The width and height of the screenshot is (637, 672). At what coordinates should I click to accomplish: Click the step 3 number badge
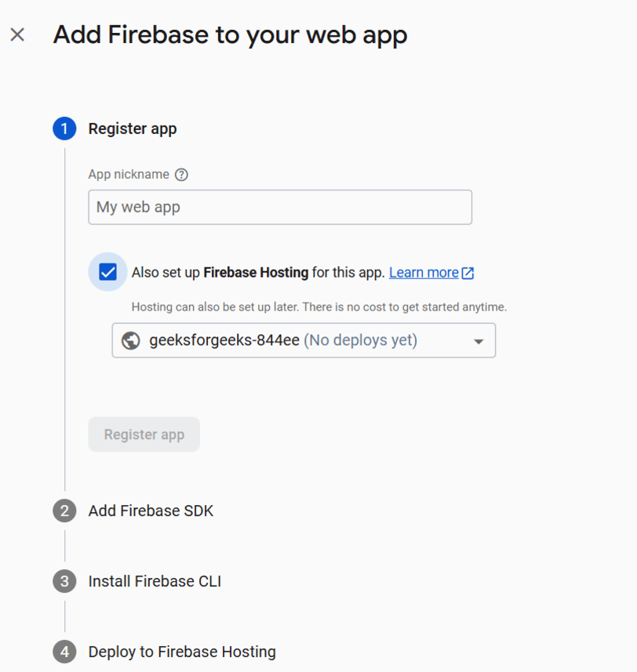click(64, 582)
